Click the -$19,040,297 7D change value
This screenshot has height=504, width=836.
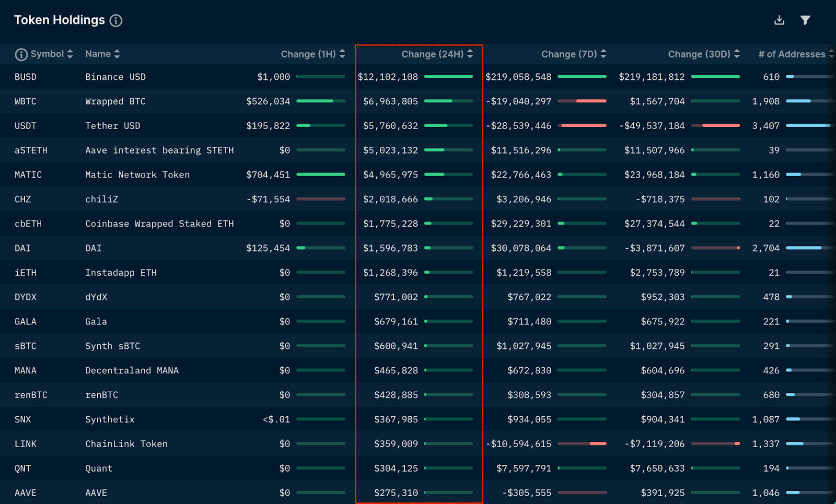click(x=518, y=101)
